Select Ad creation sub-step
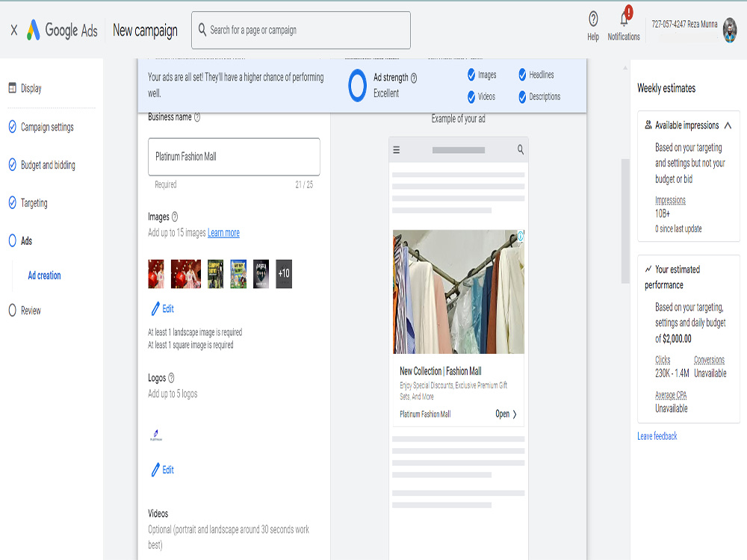Viewport: 747px width, 560px height. pos(44,276)
